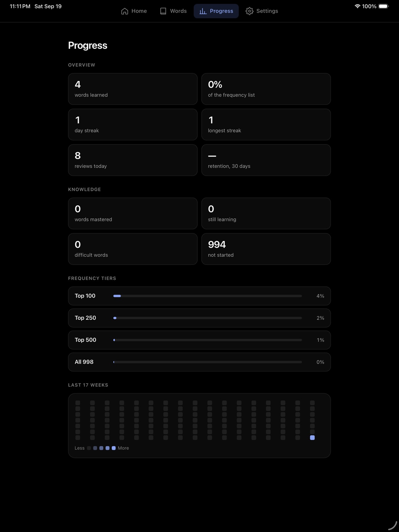
Task: Click the Top 250 progress bar
Action: [x=208, y=318]
